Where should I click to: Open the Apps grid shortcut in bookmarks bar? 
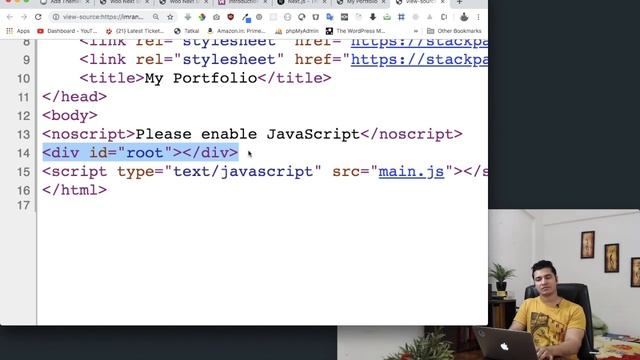[x=18, y=31]
